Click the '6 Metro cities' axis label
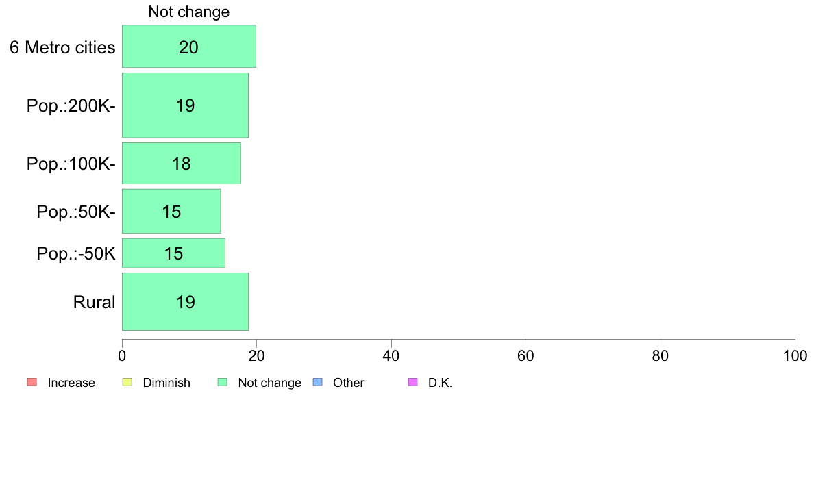This screenshot has width=814, height=504. click(x=62, y=47)
